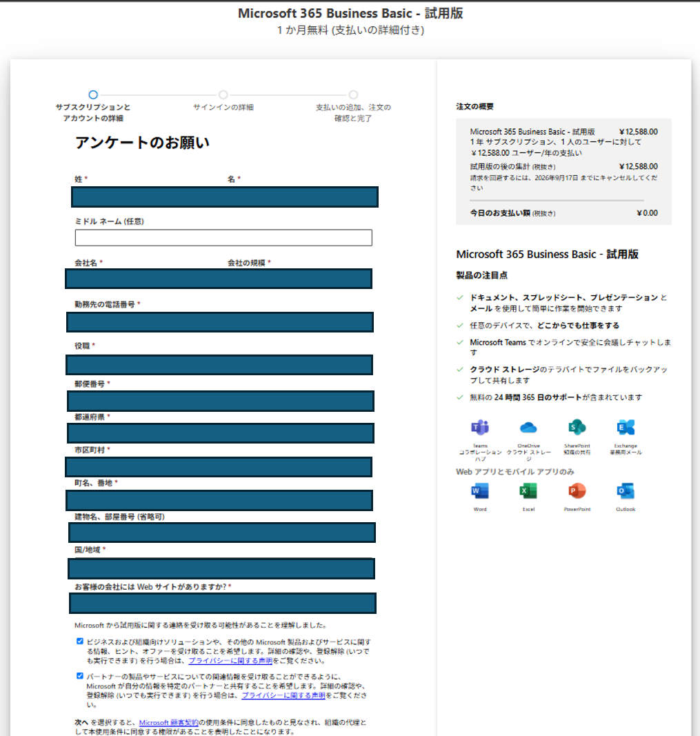Click the ¥0.00 today's payment amount

[647, 212]
